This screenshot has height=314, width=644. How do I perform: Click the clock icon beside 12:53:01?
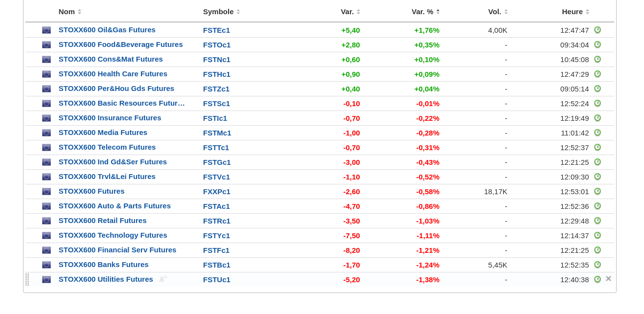coord(597,191)
